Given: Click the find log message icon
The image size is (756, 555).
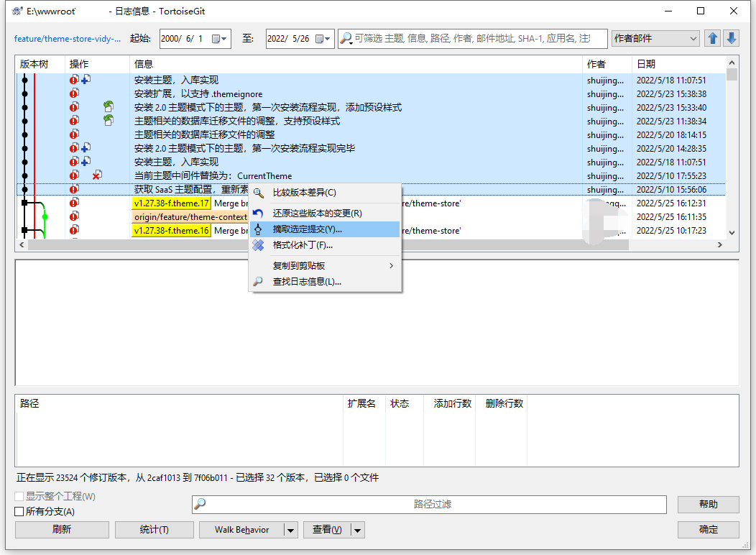Looking at the screenshot, I should (258, 282).
